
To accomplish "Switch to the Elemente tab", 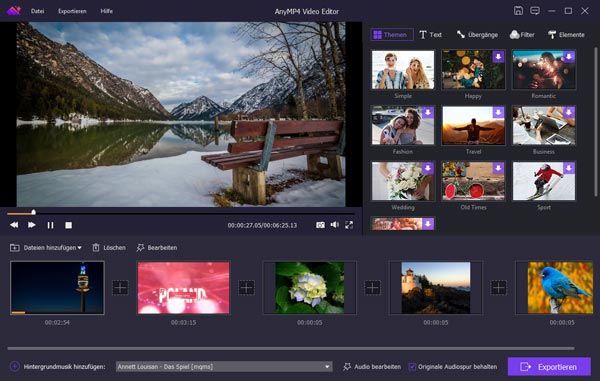I will tap(566, 35).
